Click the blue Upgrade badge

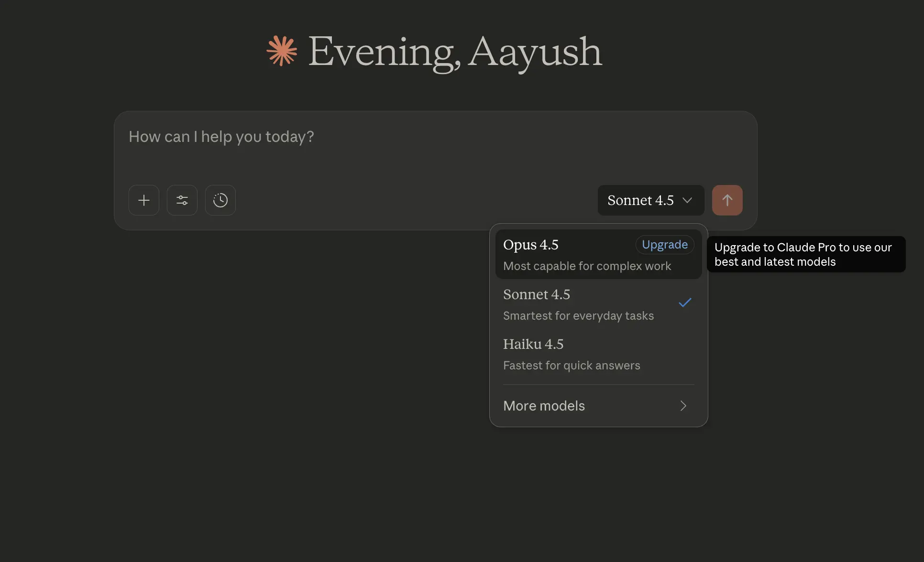664,245
